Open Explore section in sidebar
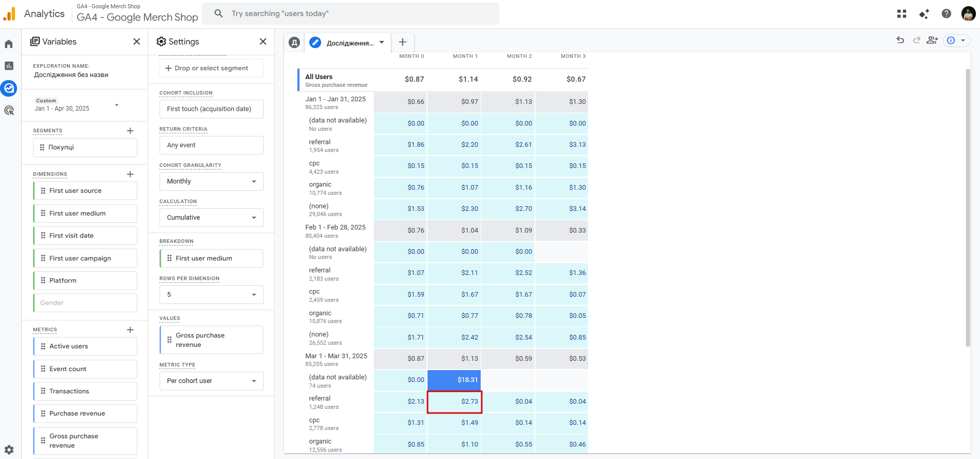Screen dimensions: 980x459 click(9, 88)
